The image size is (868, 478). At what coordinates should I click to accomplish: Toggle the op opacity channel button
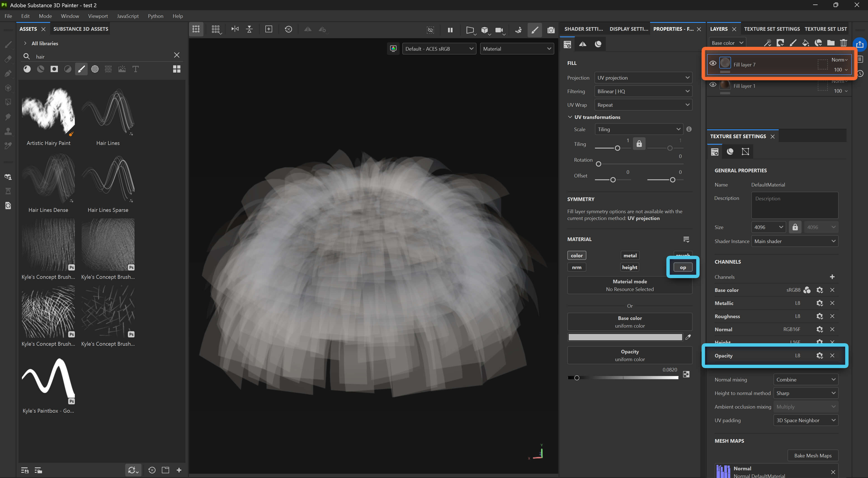(x=683, y=267)
